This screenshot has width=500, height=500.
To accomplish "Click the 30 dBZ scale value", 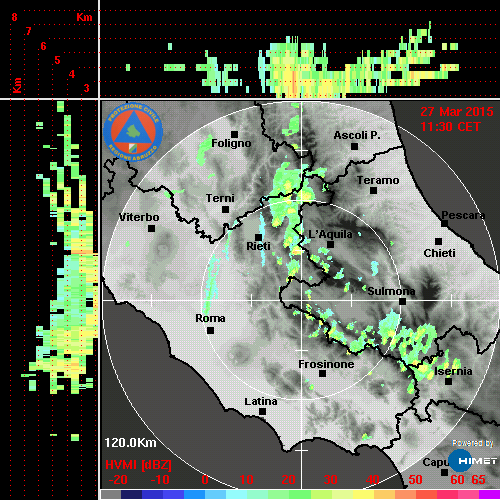I will point(331,480).
